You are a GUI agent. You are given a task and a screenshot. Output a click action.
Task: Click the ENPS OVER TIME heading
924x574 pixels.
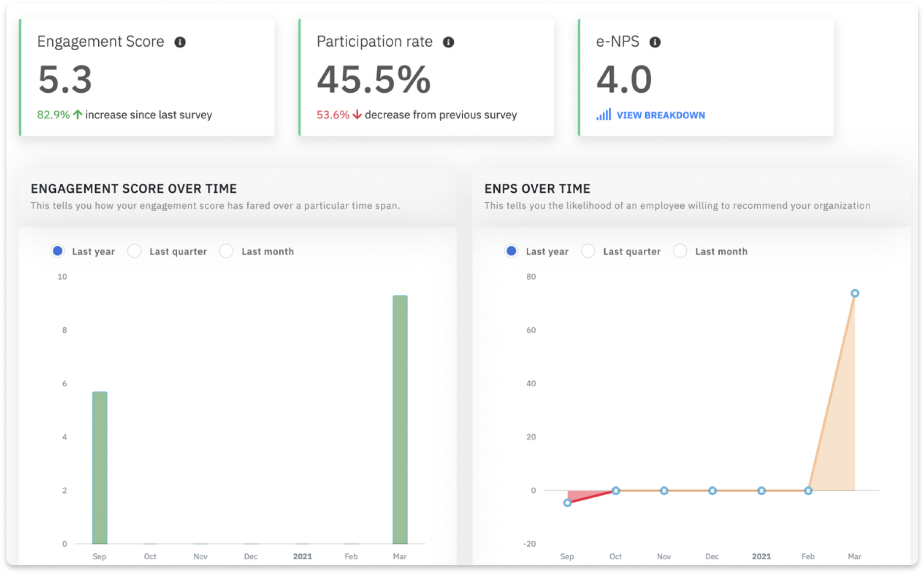click(x=537, y=188)
